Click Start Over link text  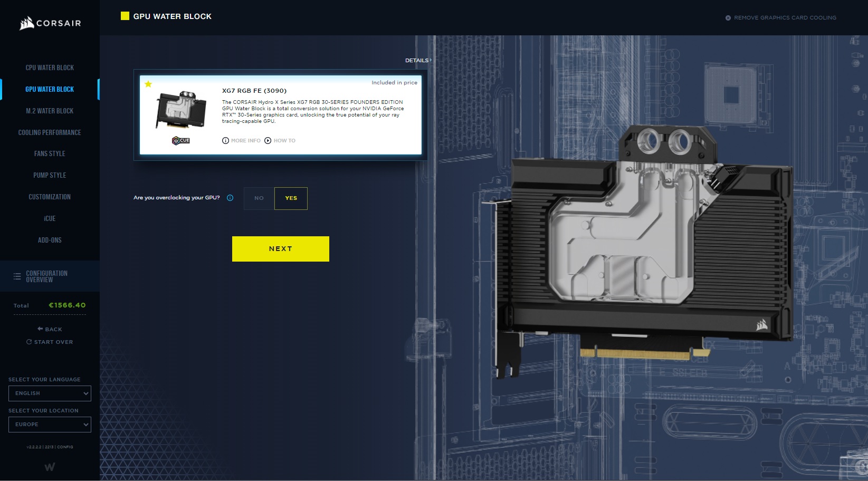click(x=53, y=342)
